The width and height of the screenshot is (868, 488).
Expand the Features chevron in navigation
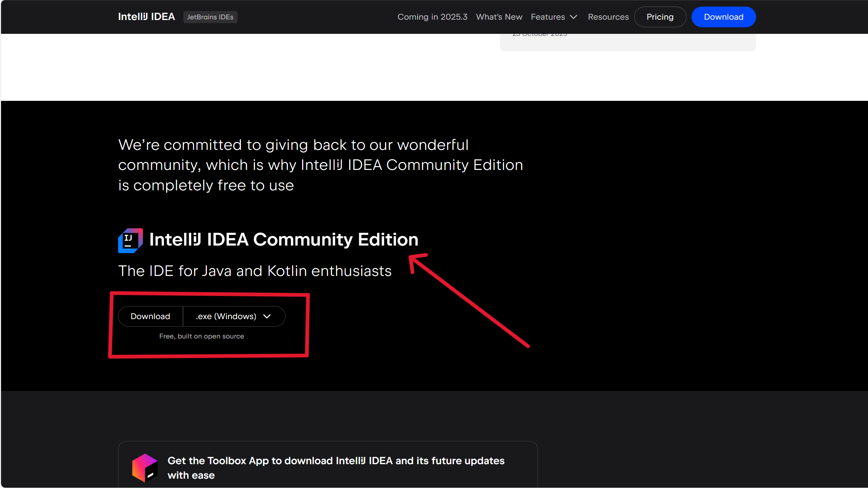[573, 17]
